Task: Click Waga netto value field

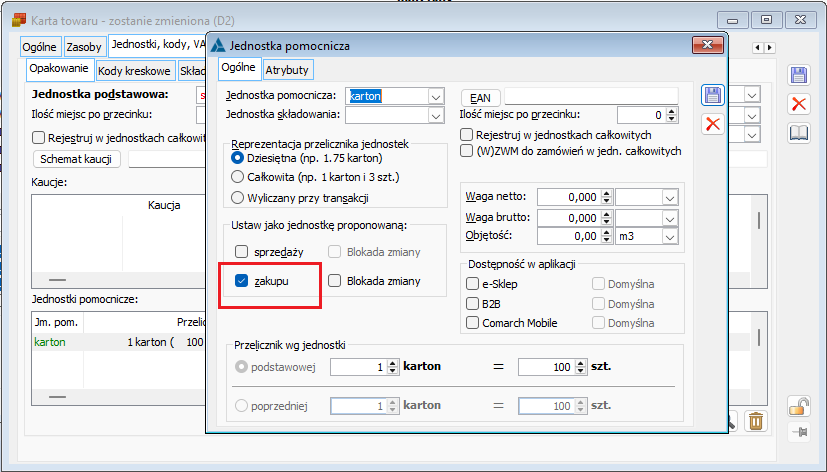Action: click(570, 197)
